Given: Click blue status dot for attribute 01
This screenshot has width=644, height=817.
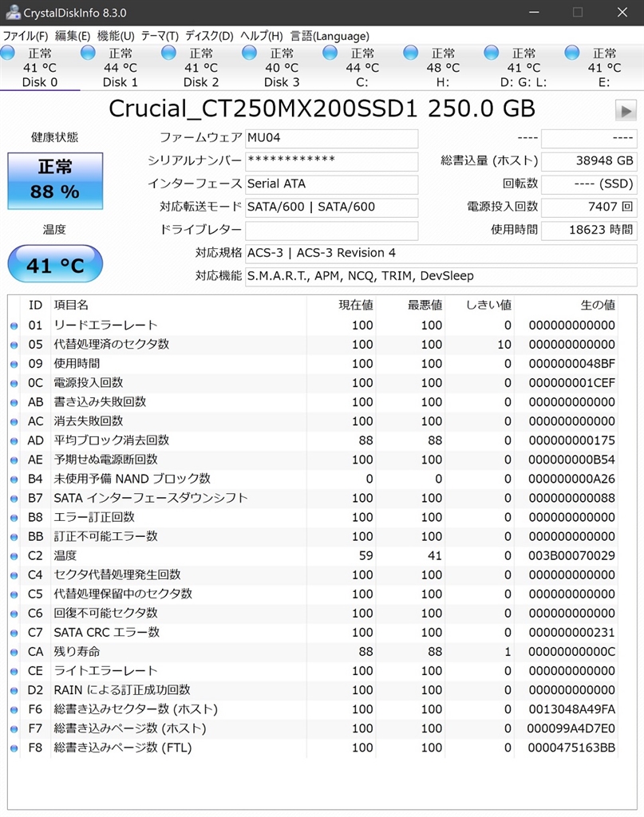Looking at the screenshot, I should click(x=14, y=326).
